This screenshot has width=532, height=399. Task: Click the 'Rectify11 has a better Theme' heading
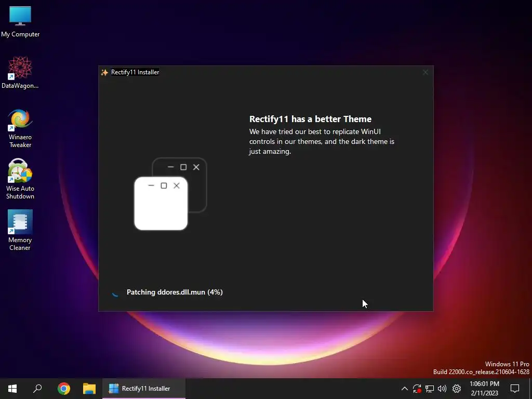coord(310,119)
